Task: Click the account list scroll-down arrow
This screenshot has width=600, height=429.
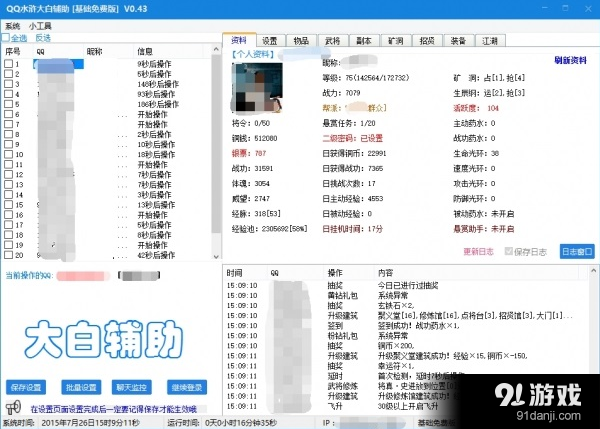Action: coord(216,256)
